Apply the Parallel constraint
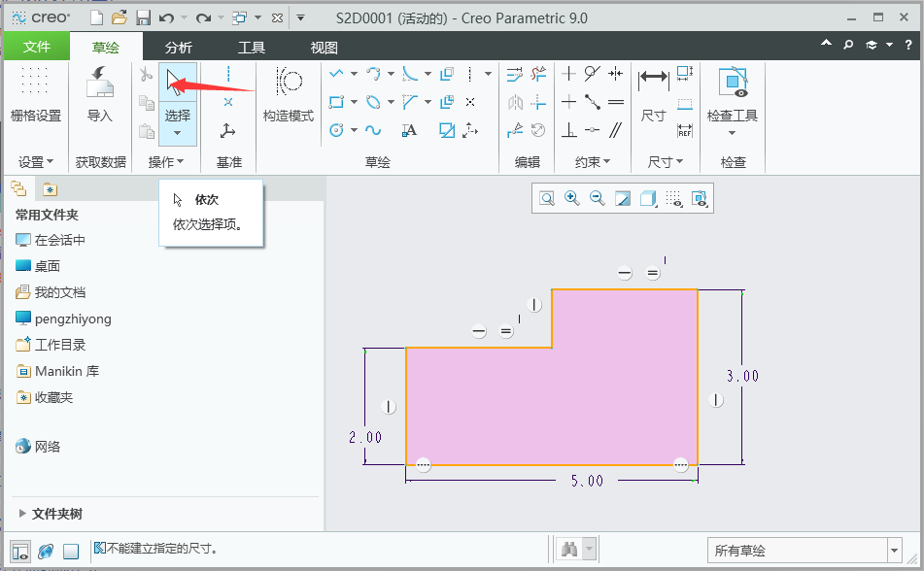 [616, 130]
